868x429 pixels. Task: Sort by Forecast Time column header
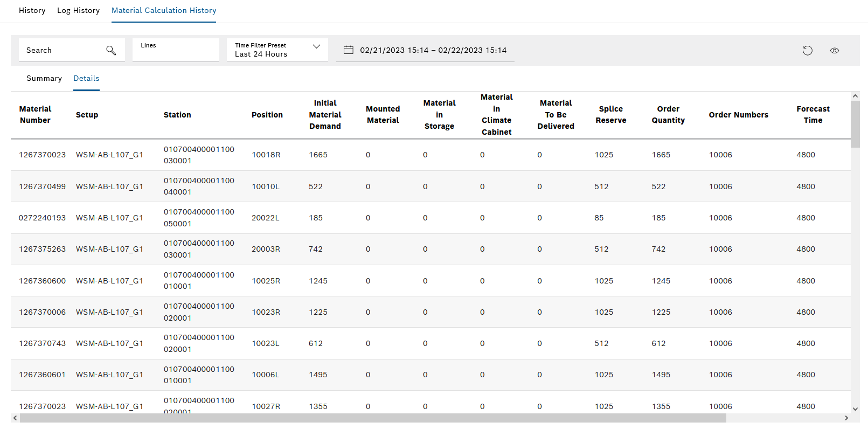point(814,114)
